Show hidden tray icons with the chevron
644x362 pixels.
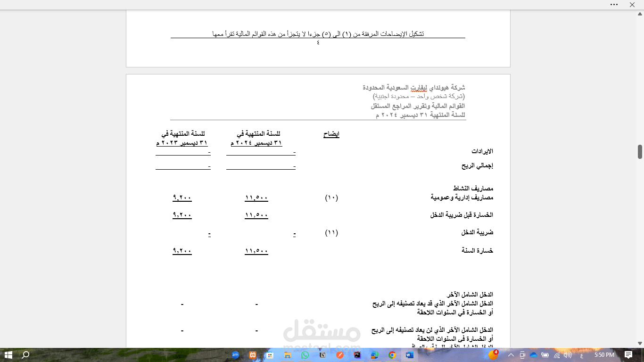(x=511, y=354)
